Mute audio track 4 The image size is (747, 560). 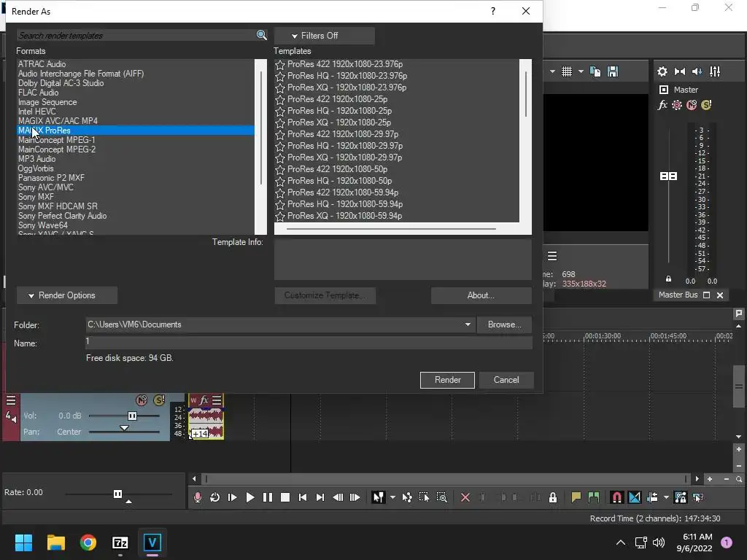tap(142, 400)
